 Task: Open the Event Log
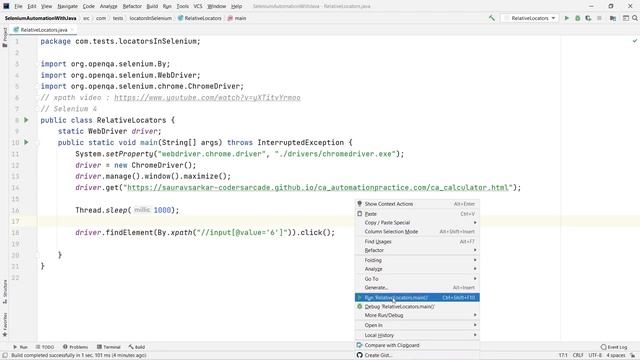(x=614, y=347)
